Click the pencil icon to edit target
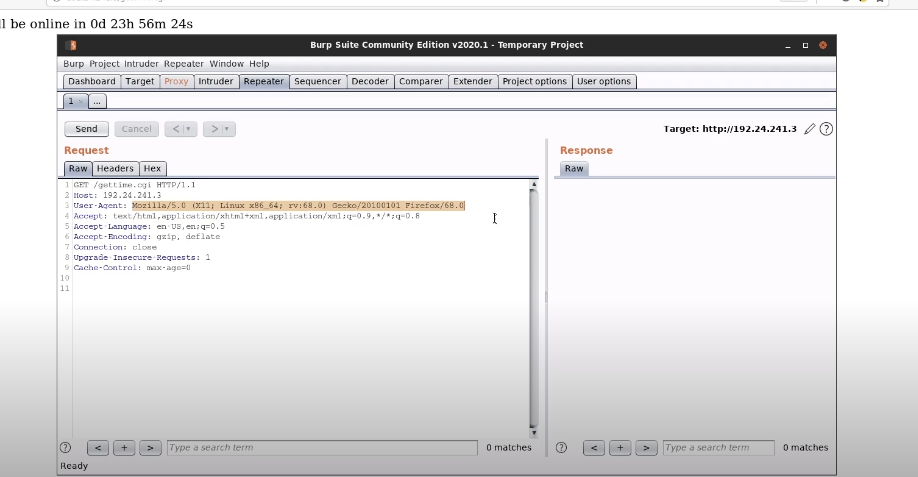The image size is (918, 477). pyautogui.click(x=810, y=129)
